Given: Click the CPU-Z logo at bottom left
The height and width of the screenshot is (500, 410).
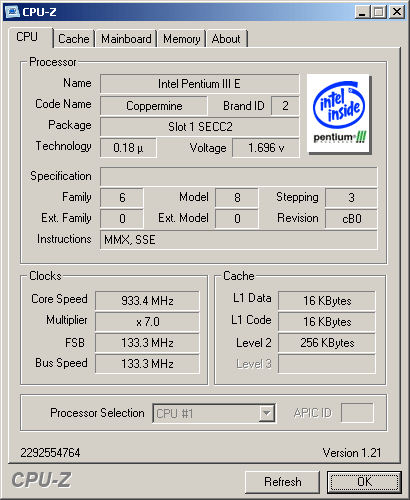Looking at the screenshot, I should (x=41, y=480).
